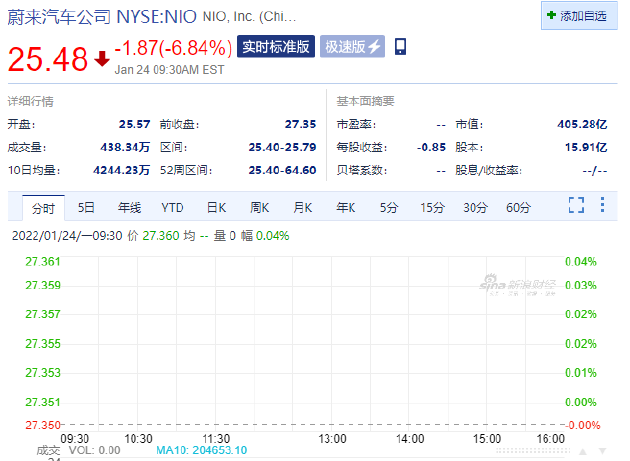Click the timestamp Jan 24 09:30AM EST

tap(169, 70)
